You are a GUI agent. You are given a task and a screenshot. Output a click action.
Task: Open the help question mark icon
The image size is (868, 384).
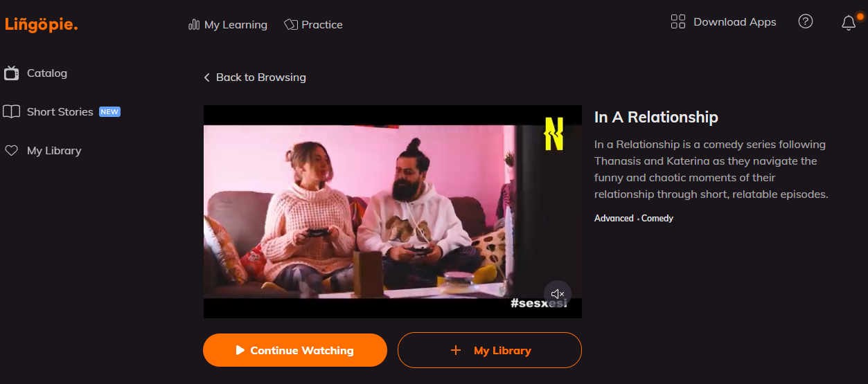point(805,21)
